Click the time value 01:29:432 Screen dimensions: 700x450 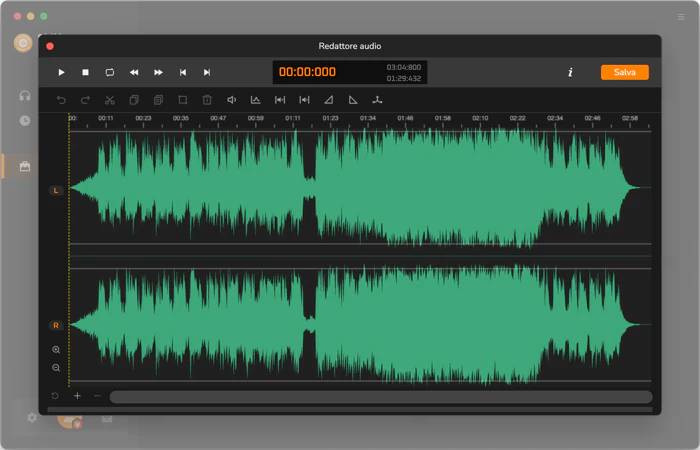tap(404, 79)
